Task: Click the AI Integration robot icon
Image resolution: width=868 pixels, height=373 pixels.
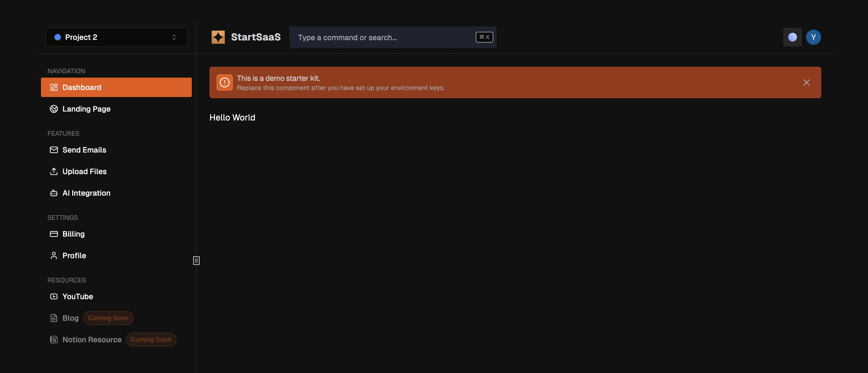Action: pos(54,193)
